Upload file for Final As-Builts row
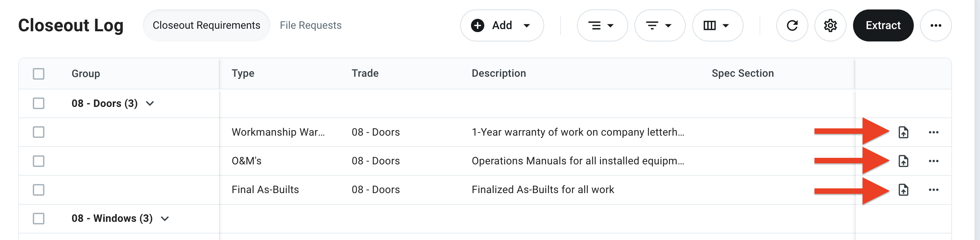Viewport: 980px width, 240px height. pos(903,190)
